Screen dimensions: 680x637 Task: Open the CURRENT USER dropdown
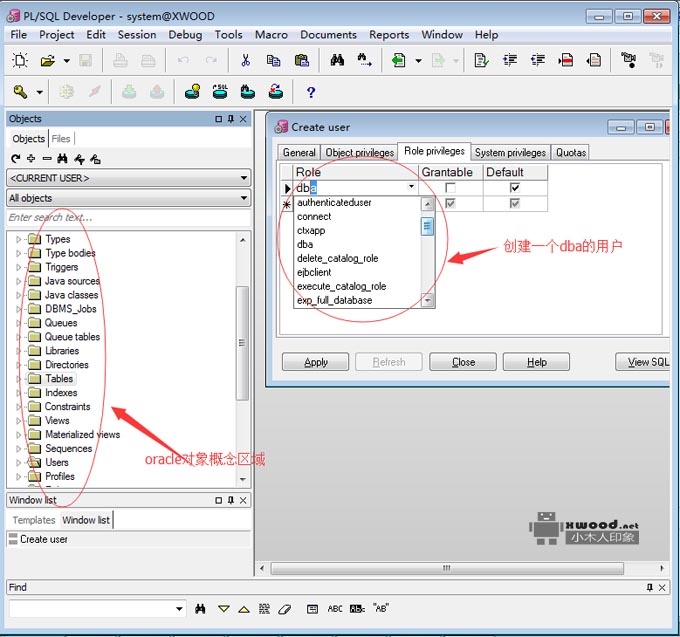coord(244,178)
